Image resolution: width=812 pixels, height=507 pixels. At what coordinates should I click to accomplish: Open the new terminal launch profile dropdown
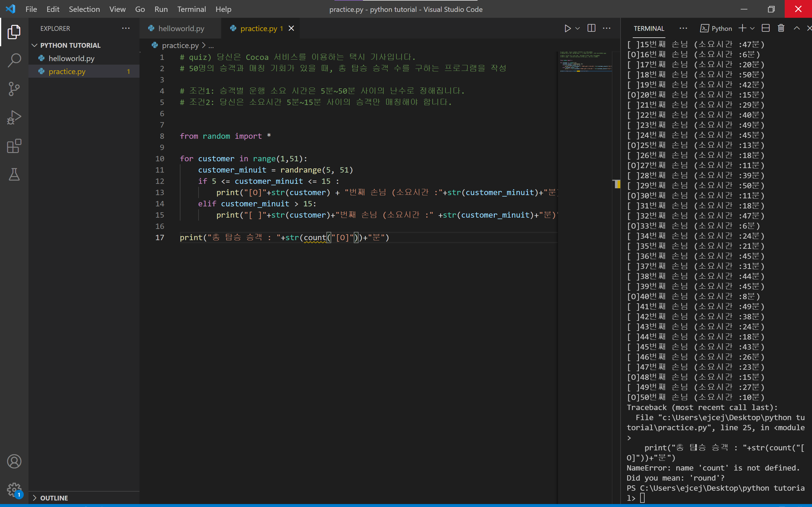coord(752,28)
